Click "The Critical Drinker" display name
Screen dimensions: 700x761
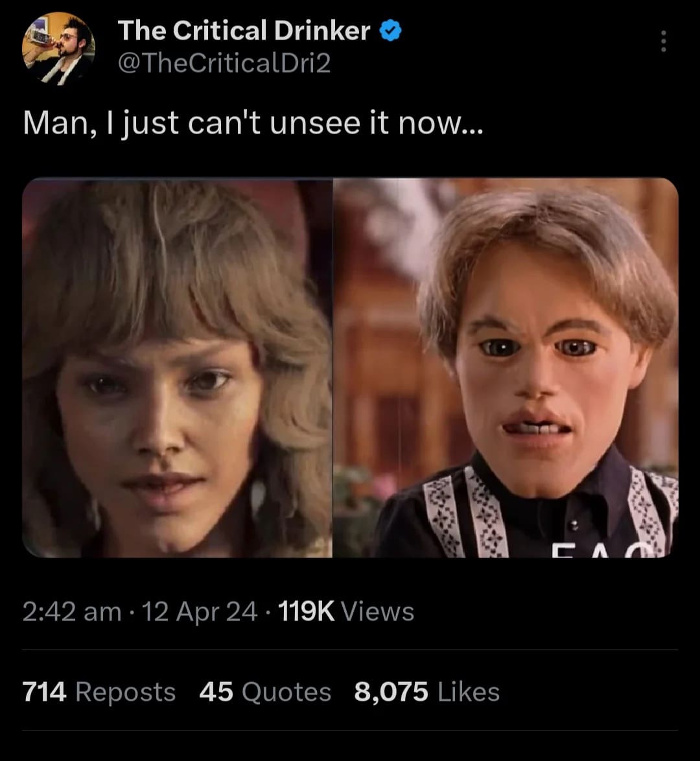coord(244,30)
